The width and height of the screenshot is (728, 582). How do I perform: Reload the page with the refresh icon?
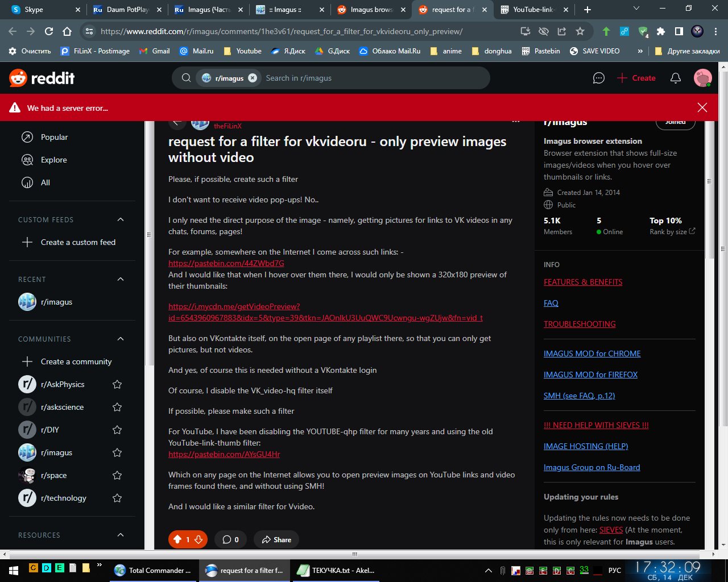tap(49, 31)
